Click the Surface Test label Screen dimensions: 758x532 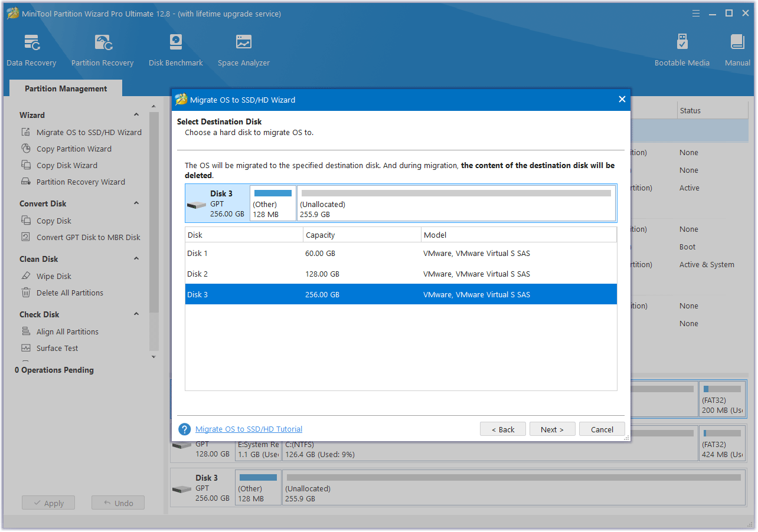57,348
